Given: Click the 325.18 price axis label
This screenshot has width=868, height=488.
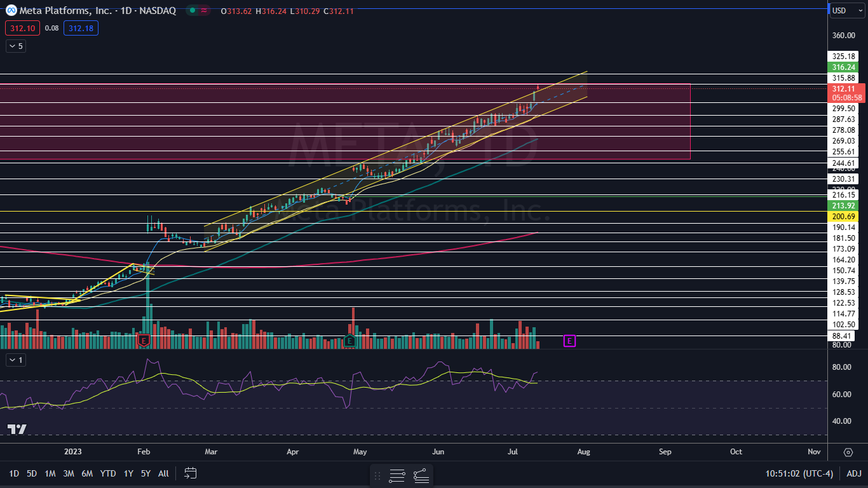Looking at the screenshot, I should 842,56.
